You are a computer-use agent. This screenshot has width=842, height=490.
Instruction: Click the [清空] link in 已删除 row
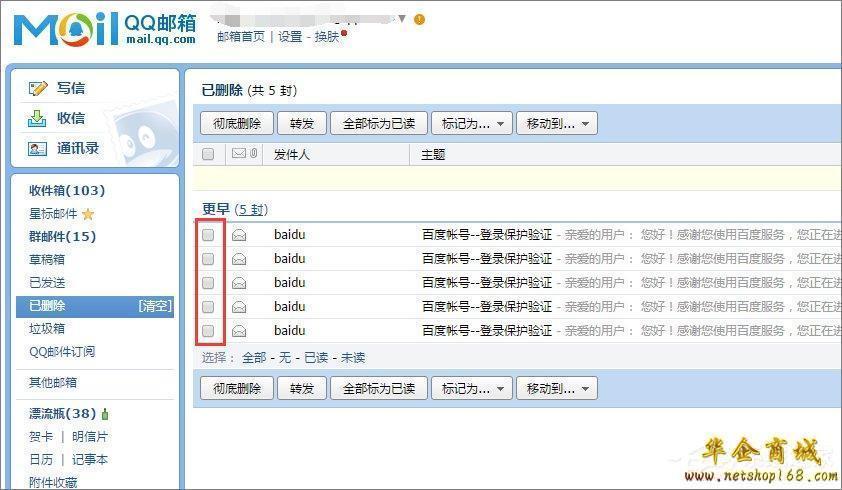tap(155, 306)
